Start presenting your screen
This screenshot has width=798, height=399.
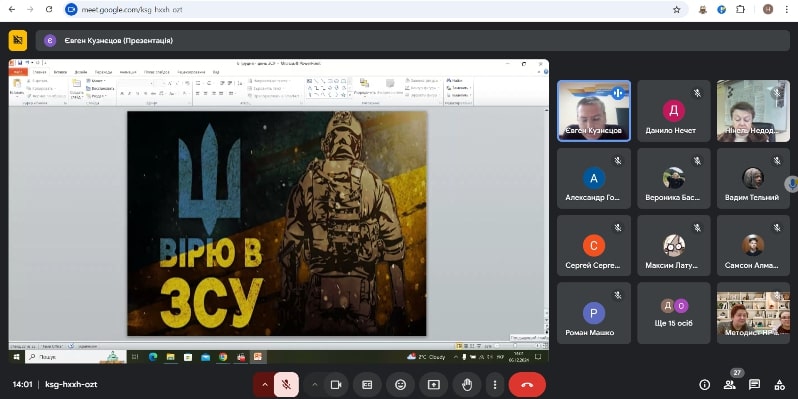click(433, 385)
